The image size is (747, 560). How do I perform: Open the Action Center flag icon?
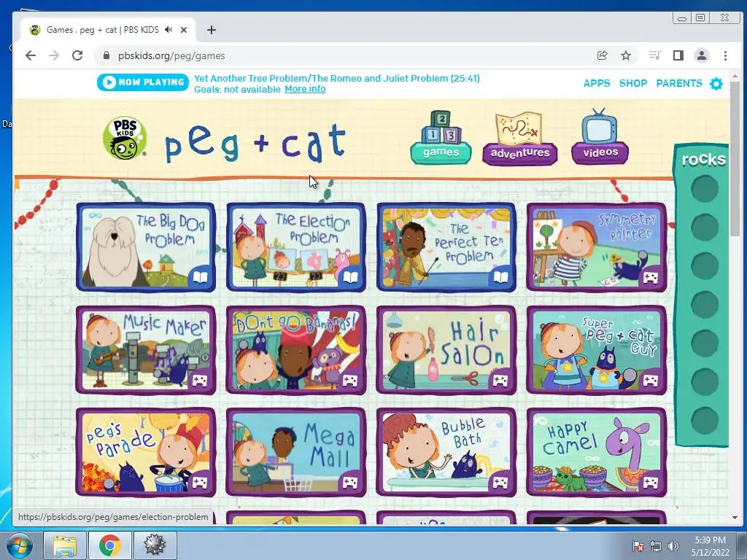[x=638, y=546]
